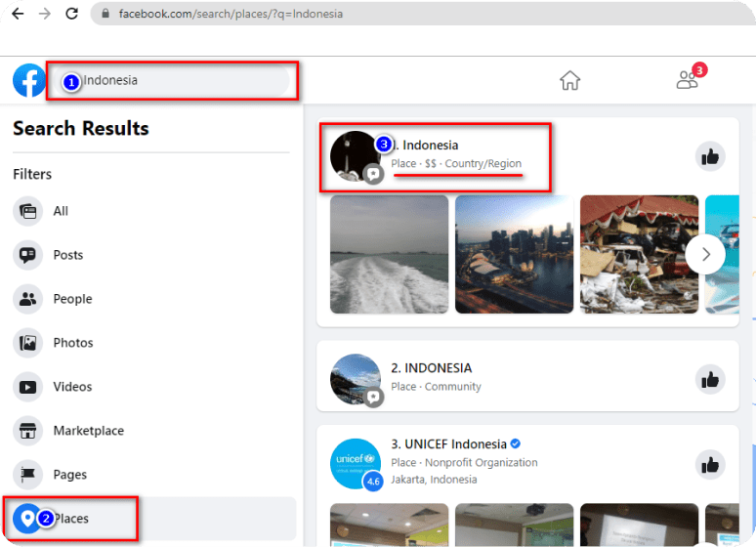Click the 4.6 rating badge on UNICEF
Viewport: 756px width, 547px height.
point(373,482)
